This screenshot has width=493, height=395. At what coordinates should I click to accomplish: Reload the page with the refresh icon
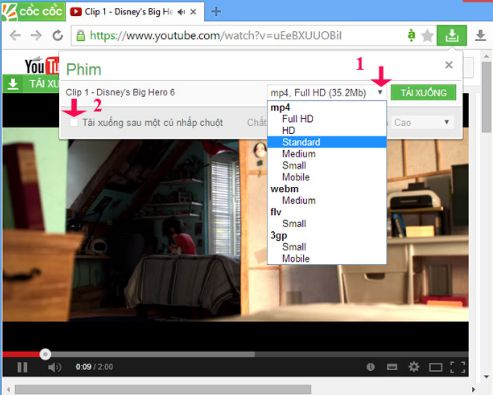pyautogui.click(x=58, y=35)
